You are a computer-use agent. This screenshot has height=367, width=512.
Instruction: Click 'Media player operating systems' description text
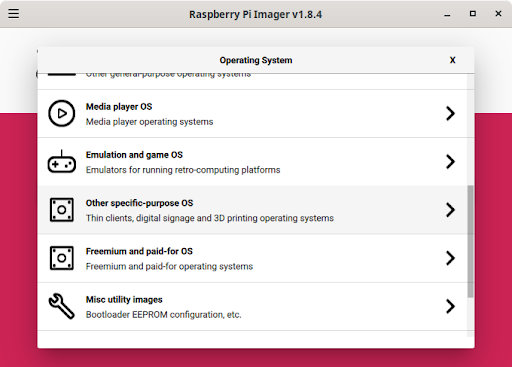pyautogui.click(x=149, y=122)
